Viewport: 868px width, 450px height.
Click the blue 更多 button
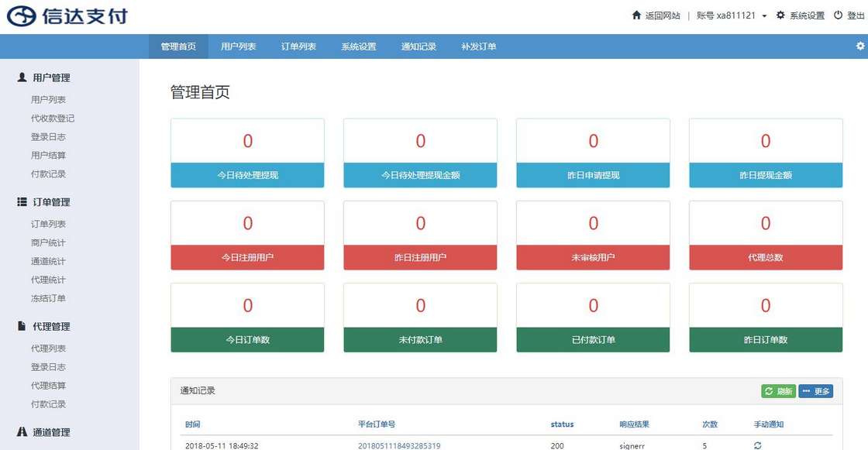point(816,391)
